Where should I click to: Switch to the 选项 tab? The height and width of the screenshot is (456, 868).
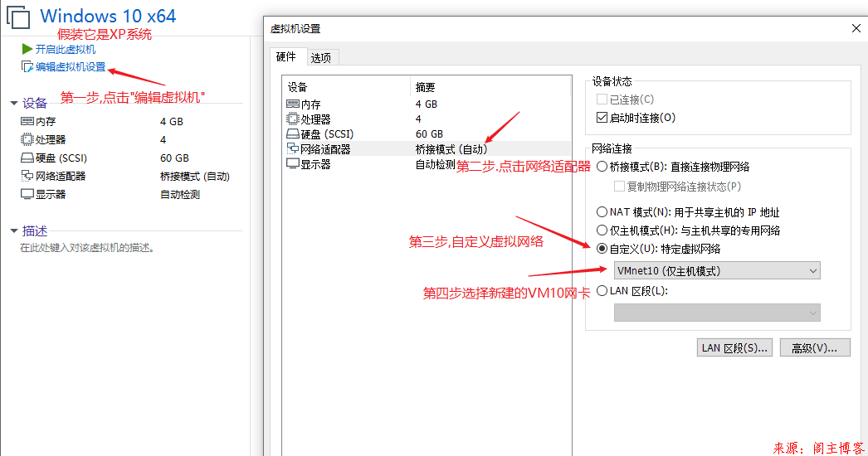[321, 57]
